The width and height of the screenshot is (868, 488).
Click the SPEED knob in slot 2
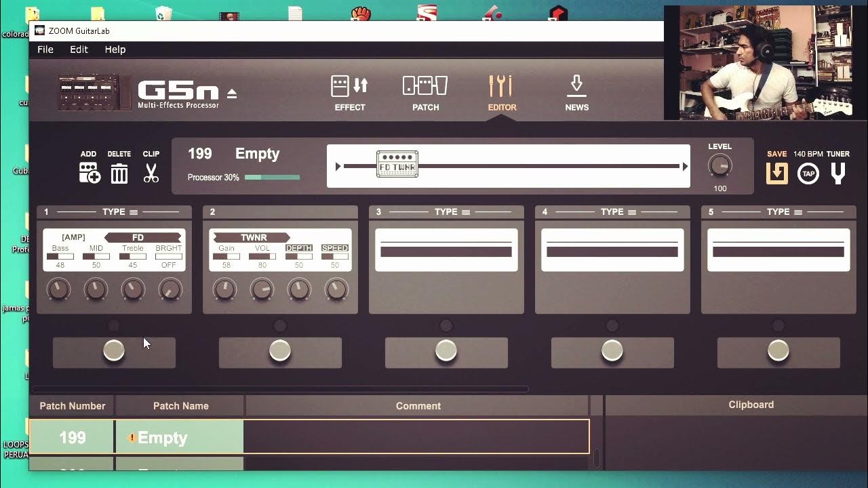pyautogui.click(x=336, y=290)
